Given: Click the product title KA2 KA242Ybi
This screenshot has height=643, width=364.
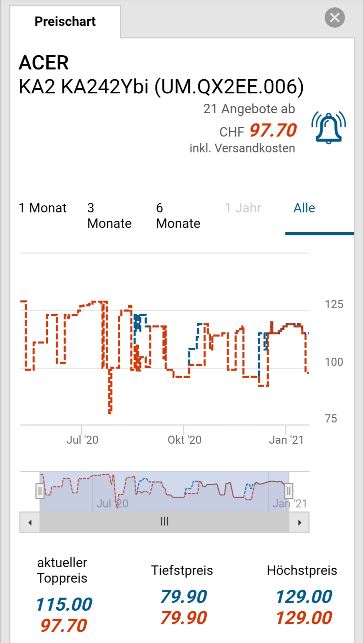Looking at the screenshot, I should click(161, 87).
